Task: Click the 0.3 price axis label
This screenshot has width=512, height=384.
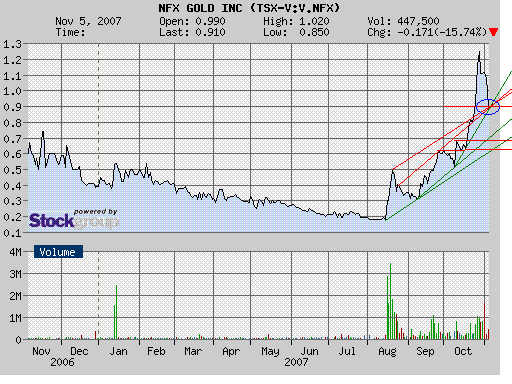Action: point(12,201)
